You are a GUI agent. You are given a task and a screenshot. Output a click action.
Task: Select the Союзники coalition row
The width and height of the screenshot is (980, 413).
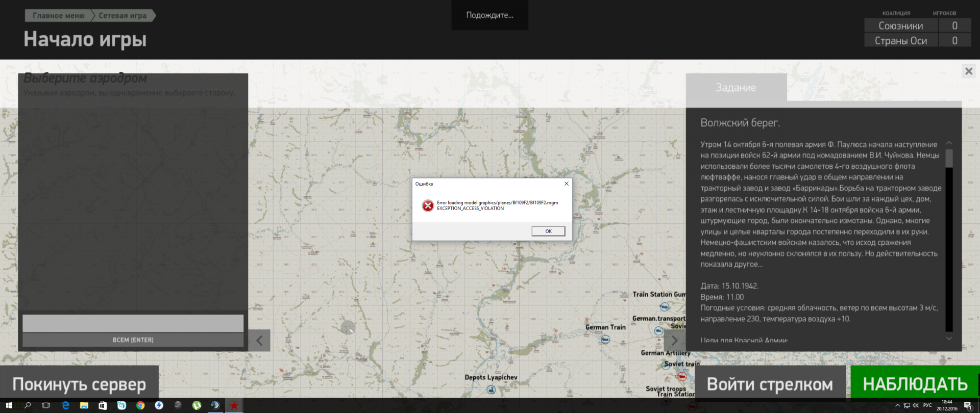[917, 25]
